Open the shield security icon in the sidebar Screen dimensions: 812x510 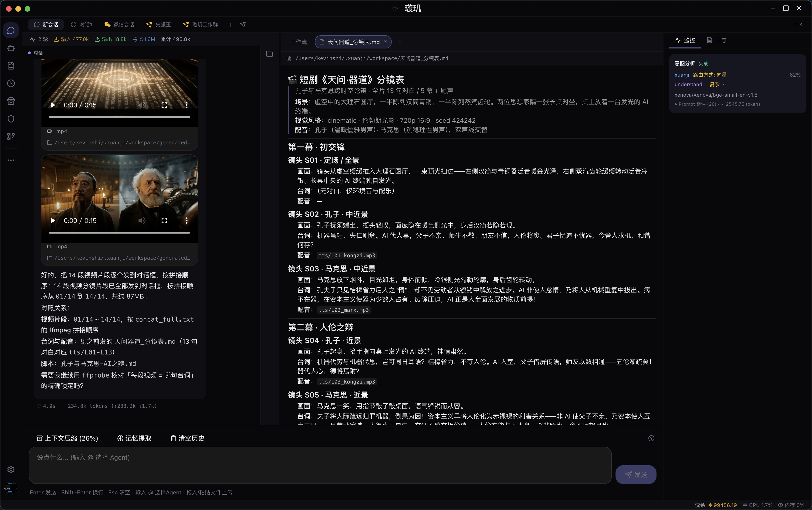(11, 119)
